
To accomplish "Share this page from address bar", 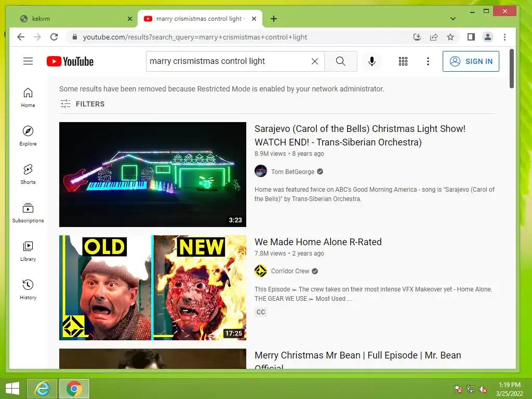I will (x=434, y=37).
